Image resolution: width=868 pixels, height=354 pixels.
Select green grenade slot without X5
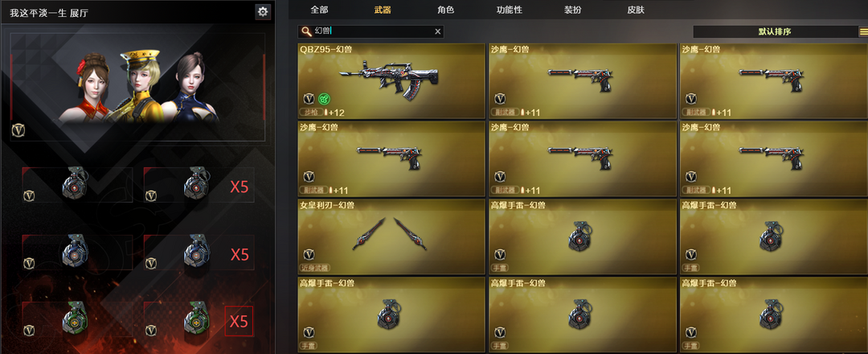77,319
